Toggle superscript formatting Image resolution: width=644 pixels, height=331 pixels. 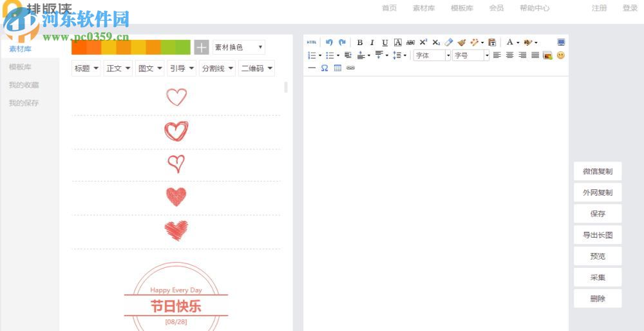[424, 43]
